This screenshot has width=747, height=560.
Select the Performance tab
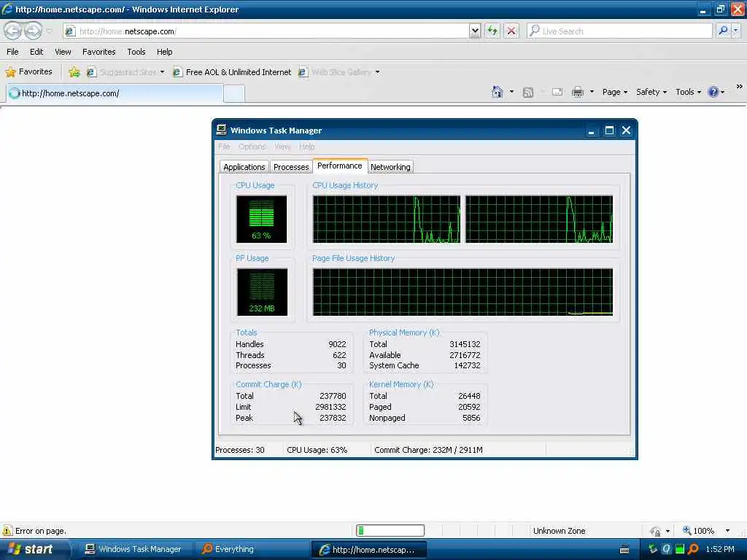point(340,166)
